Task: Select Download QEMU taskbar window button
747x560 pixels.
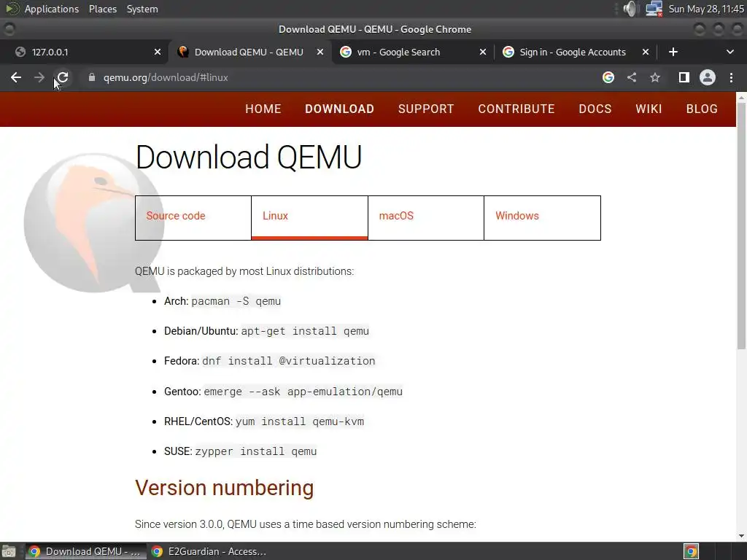Action: click(86, 551)
